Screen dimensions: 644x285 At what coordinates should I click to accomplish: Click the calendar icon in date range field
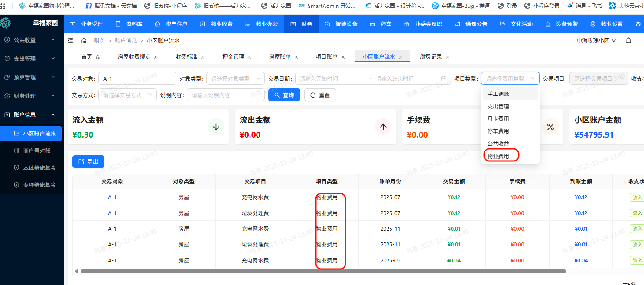(x=443, y=79)
